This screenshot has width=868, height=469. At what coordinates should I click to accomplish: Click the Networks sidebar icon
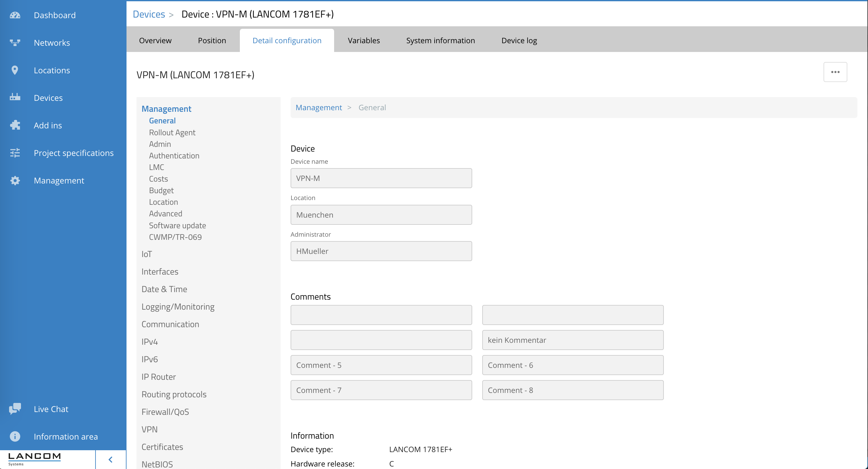pyautogui.click(x=15, y=43)
